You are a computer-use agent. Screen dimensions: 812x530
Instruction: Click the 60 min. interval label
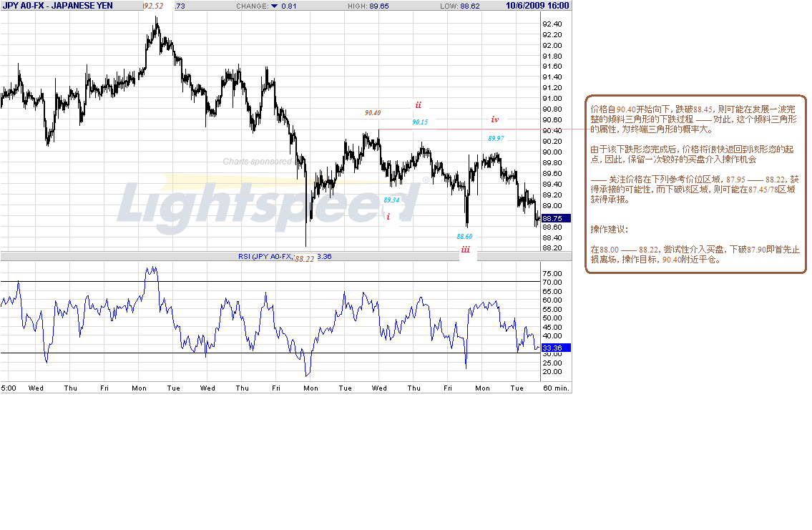tap(556, 388)
